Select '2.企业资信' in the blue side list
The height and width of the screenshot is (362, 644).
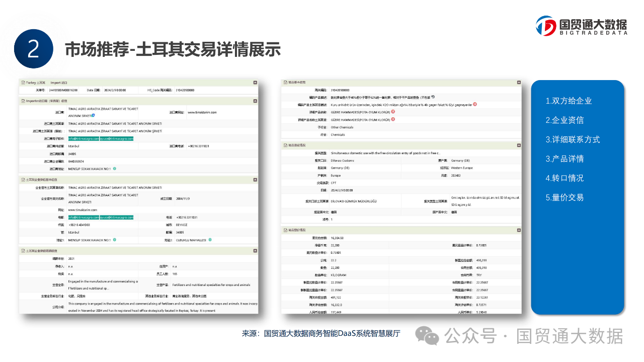pyautogui.click(x=565, y=120)
